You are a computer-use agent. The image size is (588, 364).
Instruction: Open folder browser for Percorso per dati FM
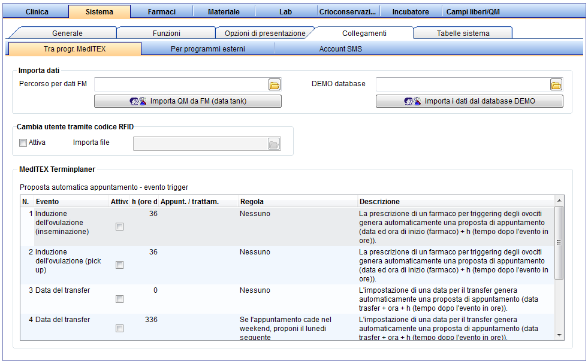coord(275,85)
